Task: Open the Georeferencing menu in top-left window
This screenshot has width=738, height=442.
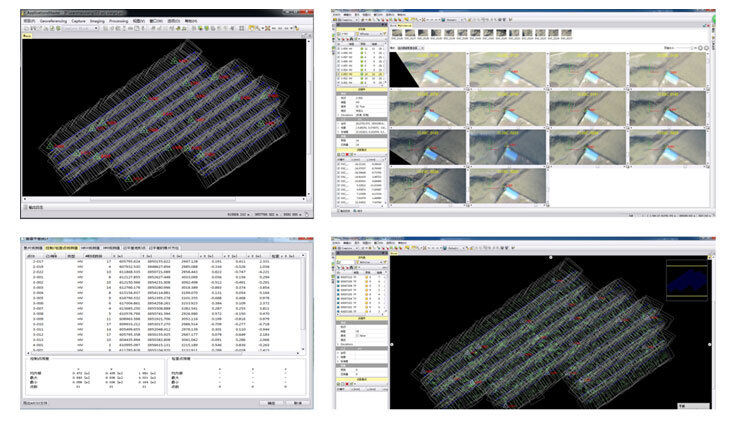Action: 52,20
